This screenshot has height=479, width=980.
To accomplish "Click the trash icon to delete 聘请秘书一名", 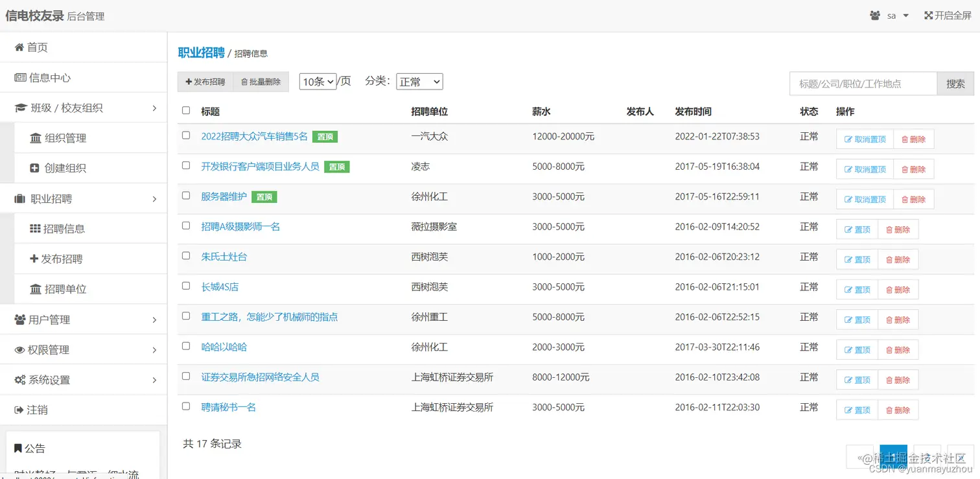I will click(x=889, y=410).
